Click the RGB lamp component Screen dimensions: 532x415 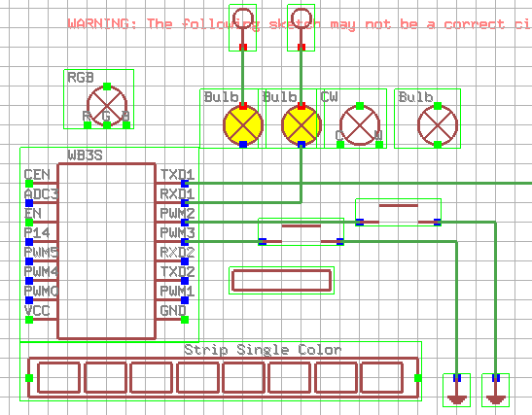click(x=107, y=106)
